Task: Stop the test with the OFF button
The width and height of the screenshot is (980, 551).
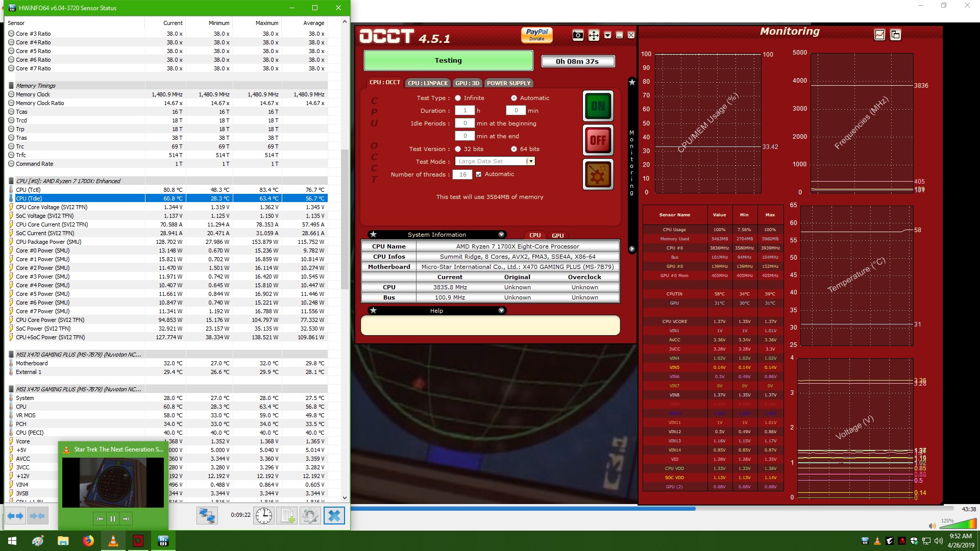Action: (598, 140)
